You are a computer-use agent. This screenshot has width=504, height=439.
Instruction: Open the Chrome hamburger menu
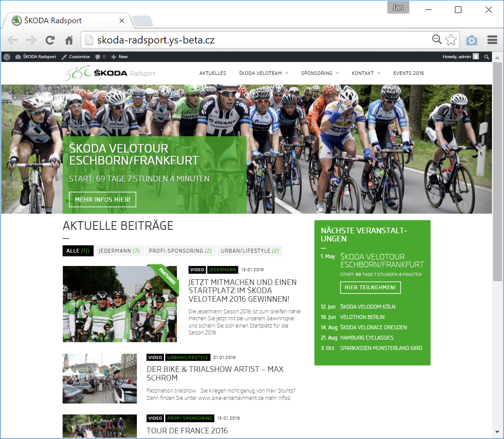492,40
